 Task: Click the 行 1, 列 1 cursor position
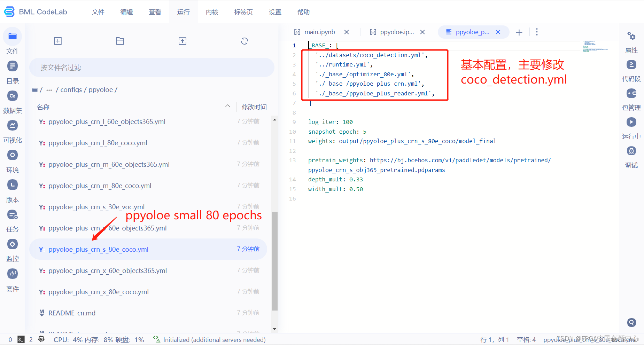click(x=495, y=339)
